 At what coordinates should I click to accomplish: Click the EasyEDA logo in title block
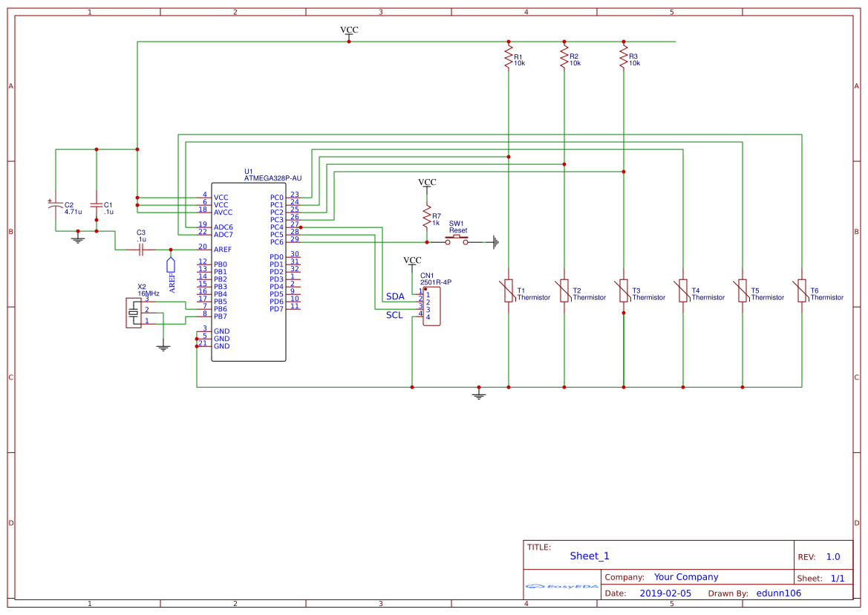point(562,587)
